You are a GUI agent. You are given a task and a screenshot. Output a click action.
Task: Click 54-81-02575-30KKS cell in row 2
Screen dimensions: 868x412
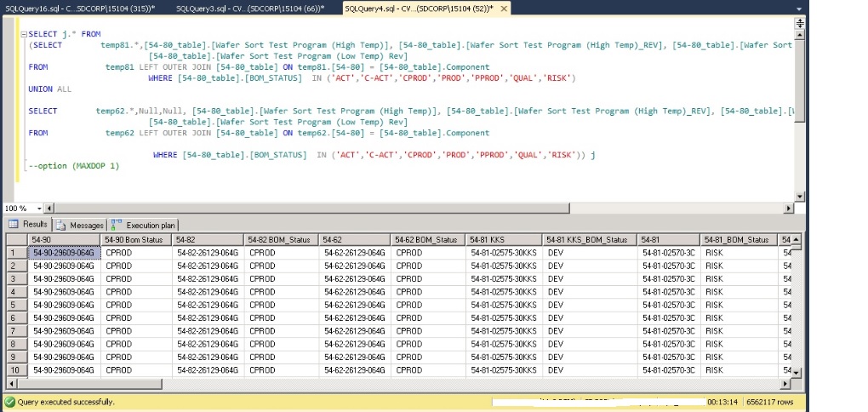(x=505, y=266)
